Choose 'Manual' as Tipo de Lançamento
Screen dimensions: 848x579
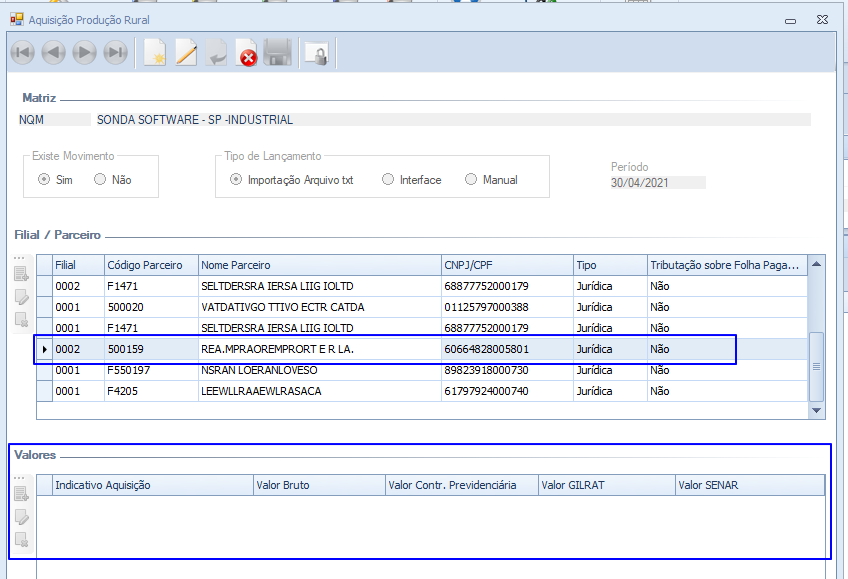[471, 180]
